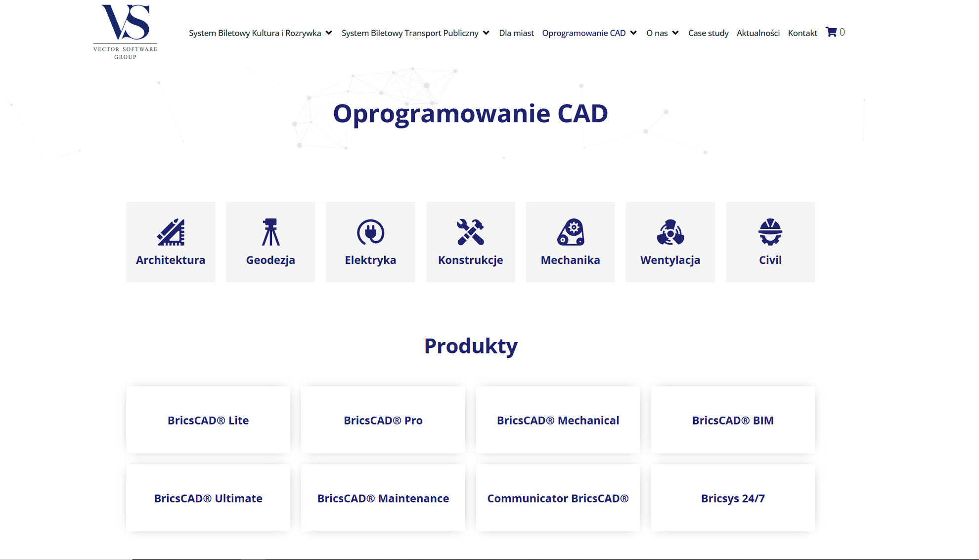
Task: Select the Mechanika gear belt icon
Action: pyautogui.click(x=571, y=232)
